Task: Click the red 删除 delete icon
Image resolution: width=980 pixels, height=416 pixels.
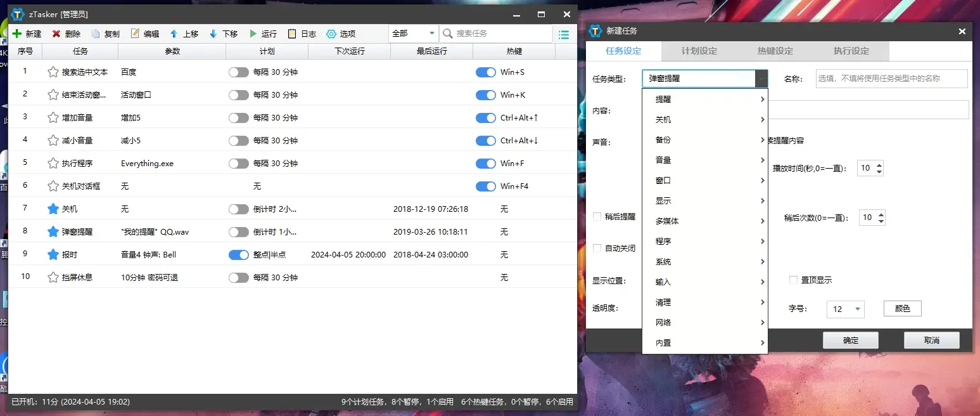Action: (x=56, y=34)
